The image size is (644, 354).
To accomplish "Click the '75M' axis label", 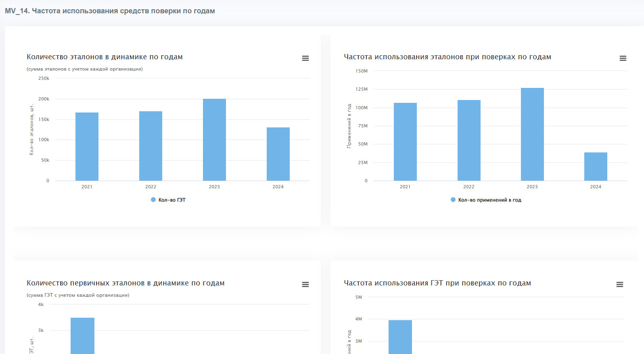I will (363, 126).
